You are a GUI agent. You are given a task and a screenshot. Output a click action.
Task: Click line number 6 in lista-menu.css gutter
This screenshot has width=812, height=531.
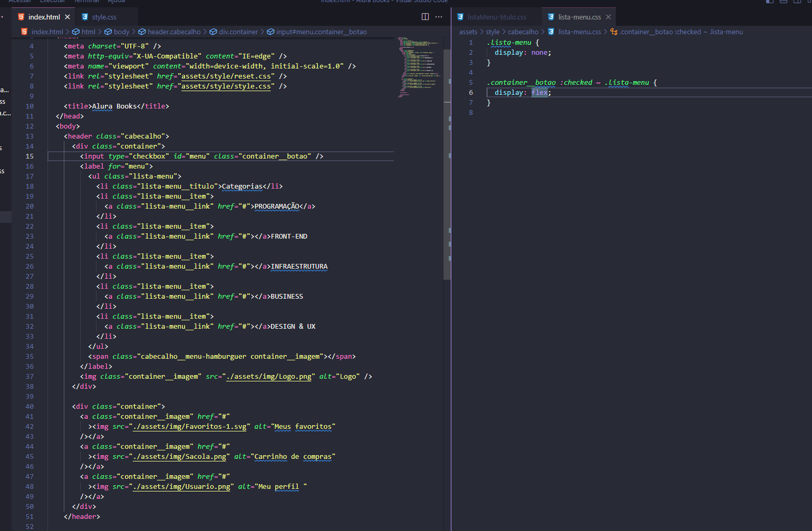click(471, 93)
